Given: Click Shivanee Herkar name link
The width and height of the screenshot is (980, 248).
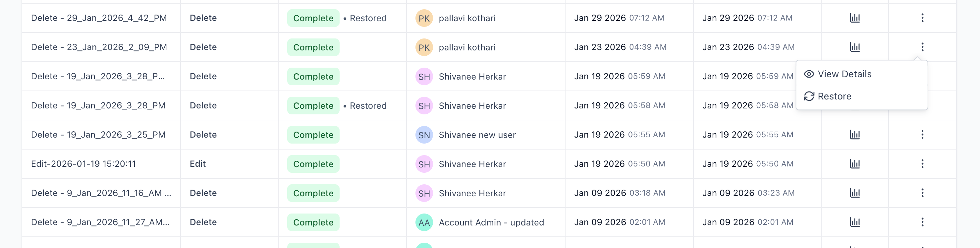Looking at the screenshot, I should (472, 76).
